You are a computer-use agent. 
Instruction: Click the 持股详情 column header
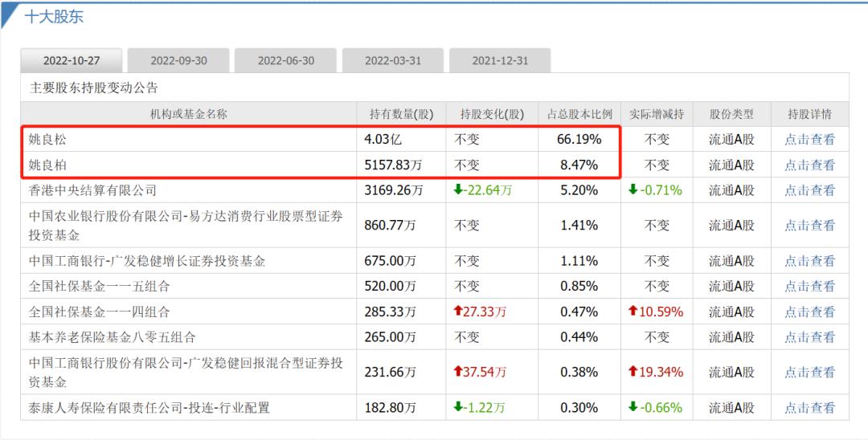(x=809, y=115)
